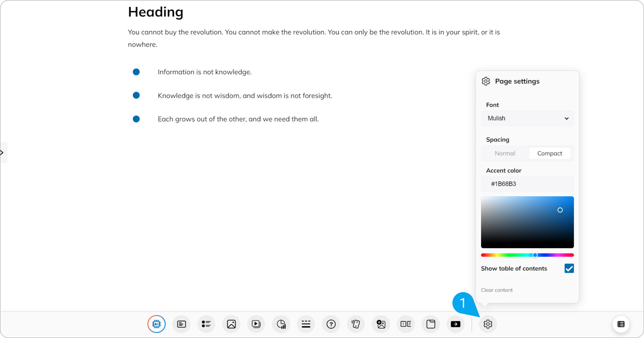
Task: Edit the accent color hex field
Action: coord(527,184)
